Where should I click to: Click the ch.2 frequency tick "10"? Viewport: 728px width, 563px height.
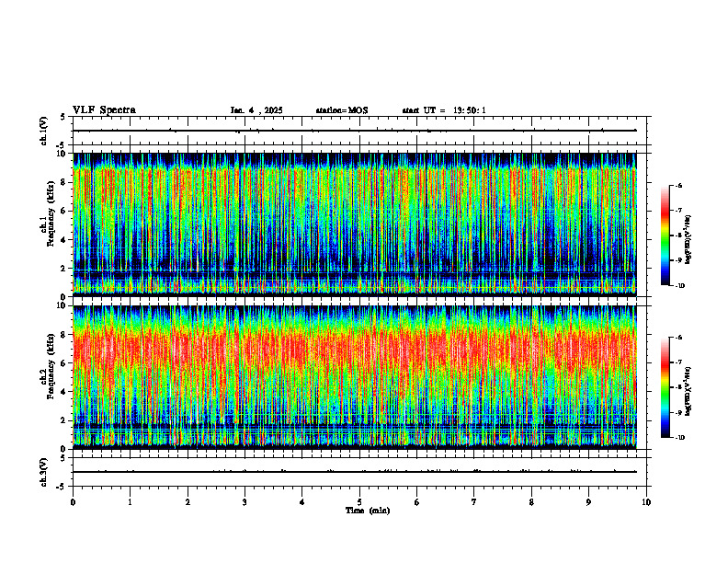point(62,305)
